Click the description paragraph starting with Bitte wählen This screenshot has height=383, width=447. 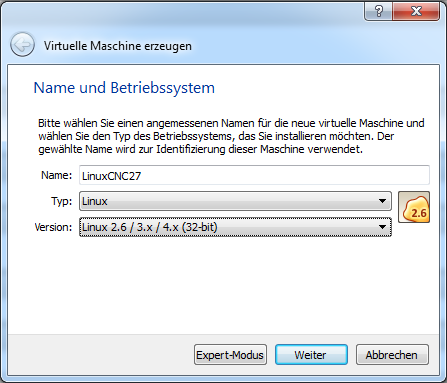click(231, 136)
